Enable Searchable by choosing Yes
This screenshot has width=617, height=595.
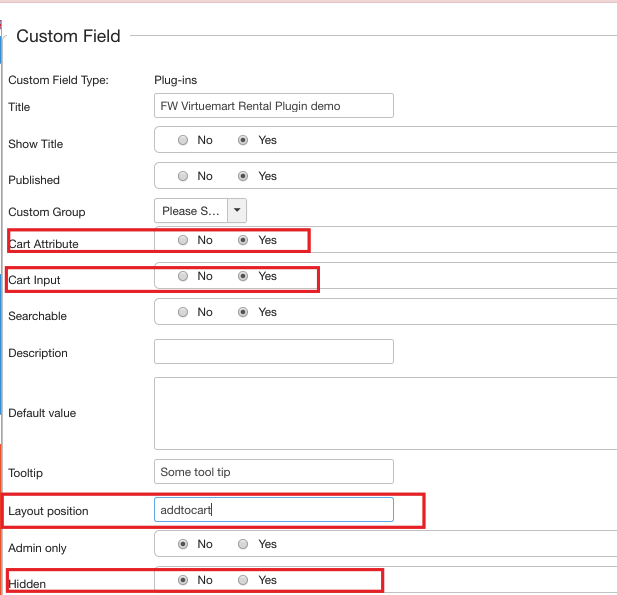coord(243,312)
